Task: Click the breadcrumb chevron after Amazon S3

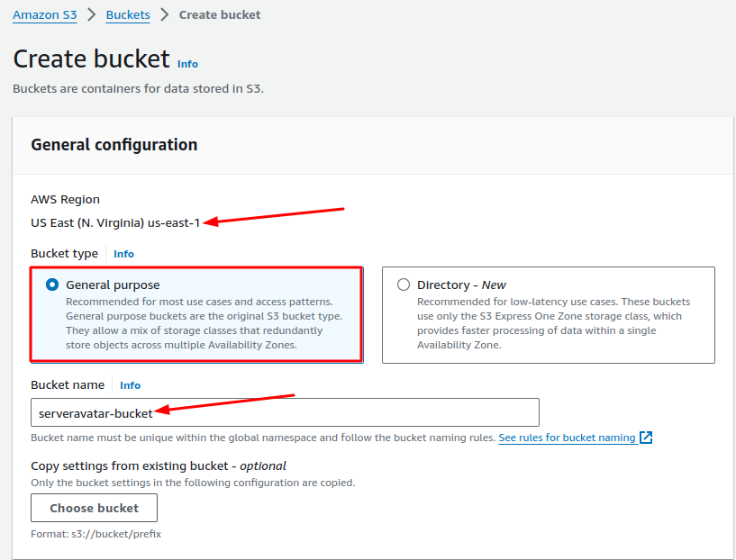Action: coord(92,14)
